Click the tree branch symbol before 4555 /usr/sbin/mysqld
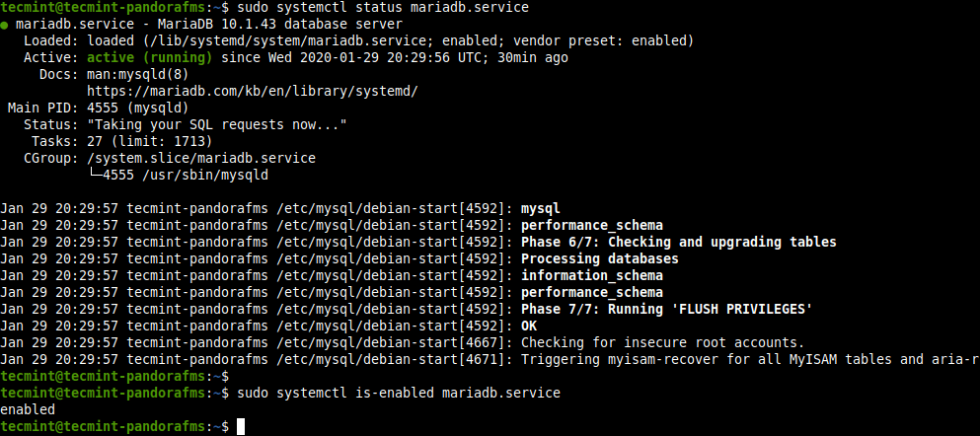Image resolution: width=980 pixels, height=436 pixels. [95, 175]
